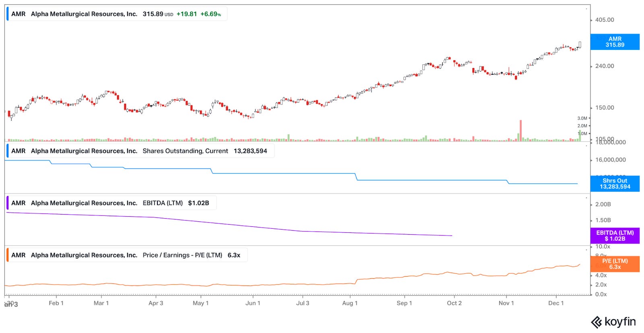Click the +6.69% change value in legend
The height and width of the screenshot is (333, 644).
211,14
